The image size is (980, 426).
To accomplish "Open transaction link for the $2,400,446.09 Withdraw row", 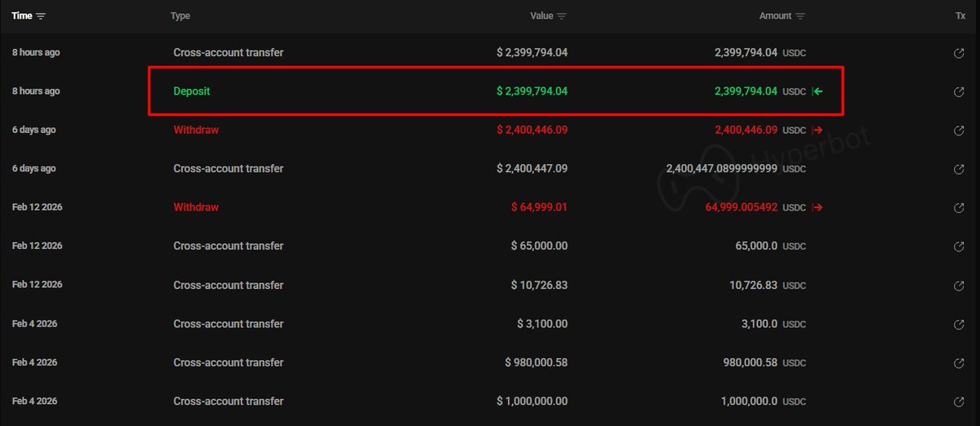I will 960,130.
